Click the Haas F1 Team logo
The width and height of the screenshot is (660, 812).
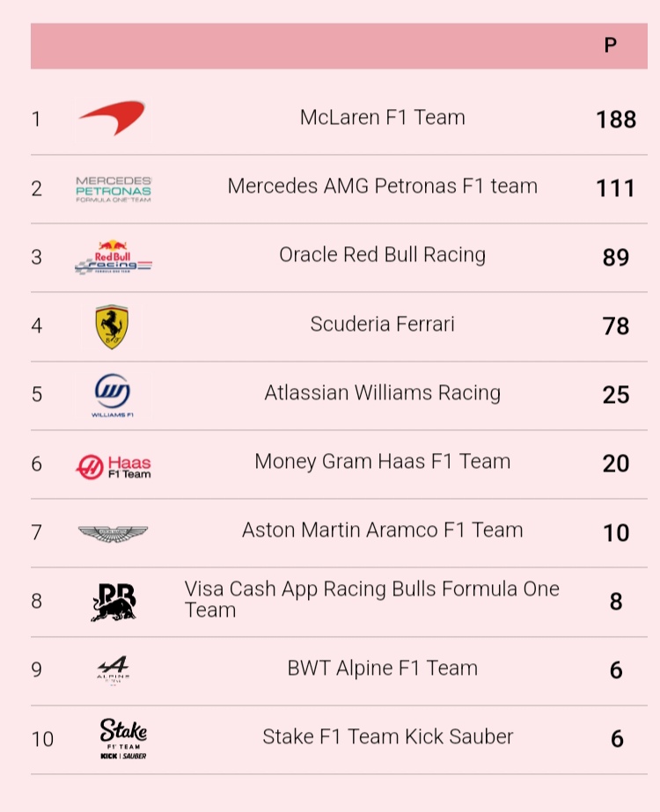[x=113, y=465]
